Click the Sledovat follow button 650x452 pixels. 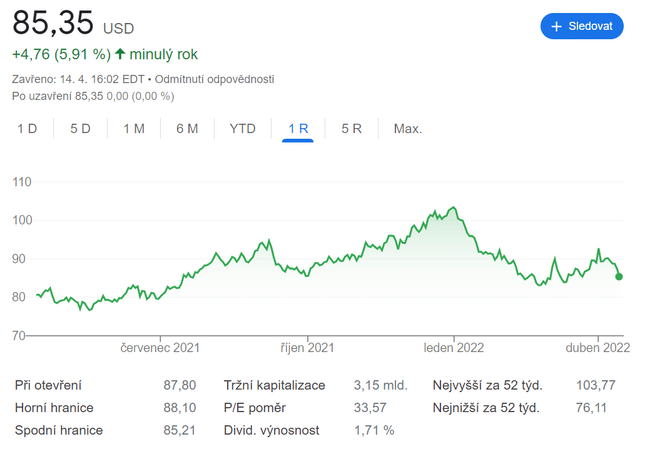[582, 26]
